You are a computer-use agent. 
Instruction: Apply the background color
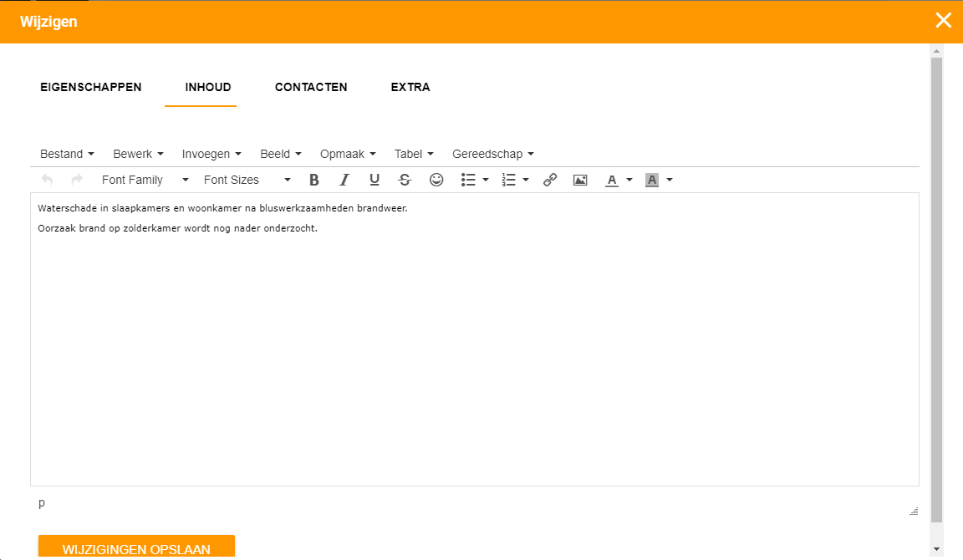coord(652,180)
